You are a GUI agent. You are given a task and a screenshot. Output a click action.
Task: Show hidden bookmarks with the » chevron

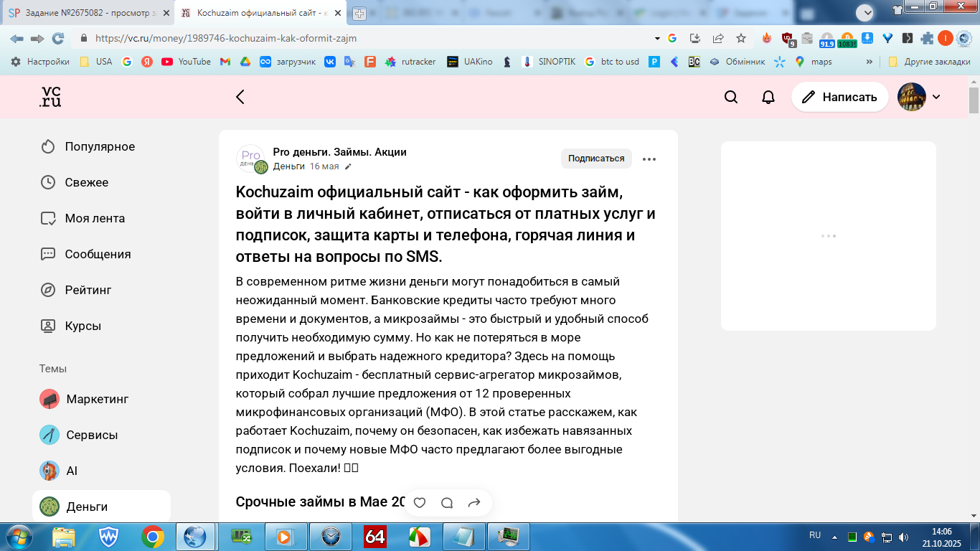[x=870, y=62]
